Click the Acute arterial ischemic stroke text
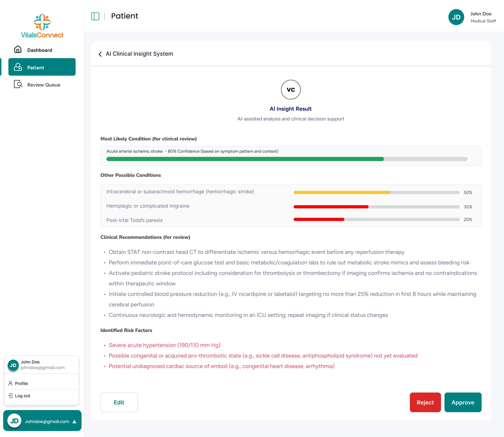 click(134, 151)
